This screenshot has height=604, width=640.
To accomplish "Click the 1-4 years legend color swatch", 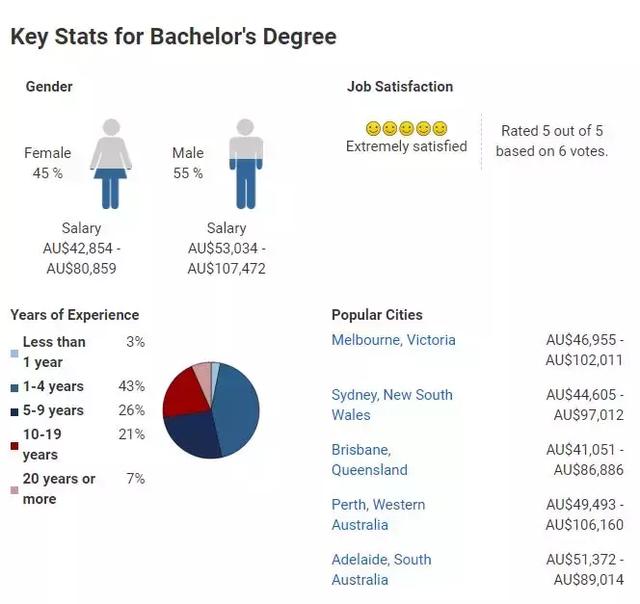I will (14, 388).
